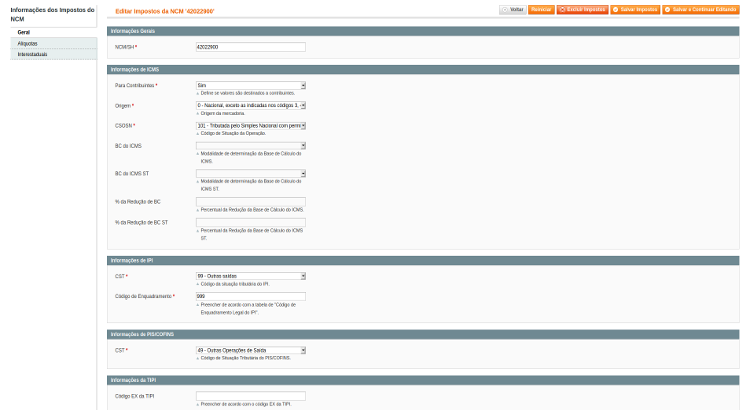Open the Origem dropdown
The height and width of the screenshot is (410, 750).
tap(251, 105)
